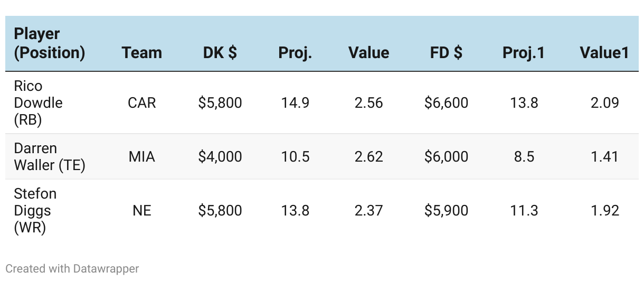Sort by the Team column header
Screen dimensions: 644x281
tap(141, 53)
